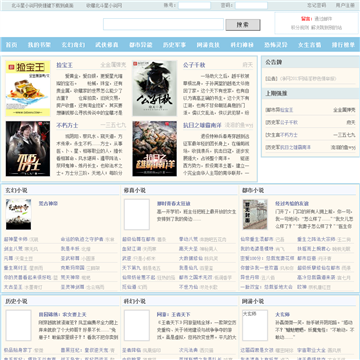The image size is (360, 360).
Task: Click the 抗日之雄霸南洋 title link beside cover
Action: tap(202, 125)
